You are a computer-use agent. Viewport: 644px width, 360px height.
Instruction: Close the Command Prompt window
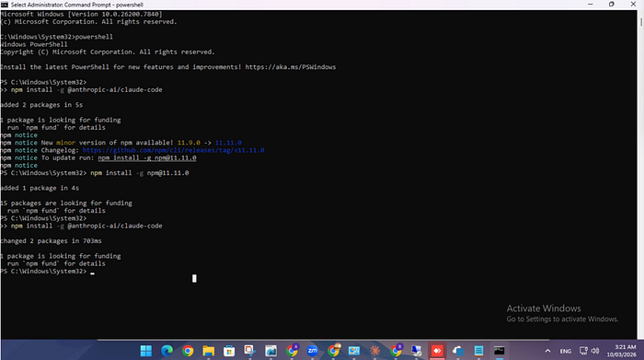[633, 5]
